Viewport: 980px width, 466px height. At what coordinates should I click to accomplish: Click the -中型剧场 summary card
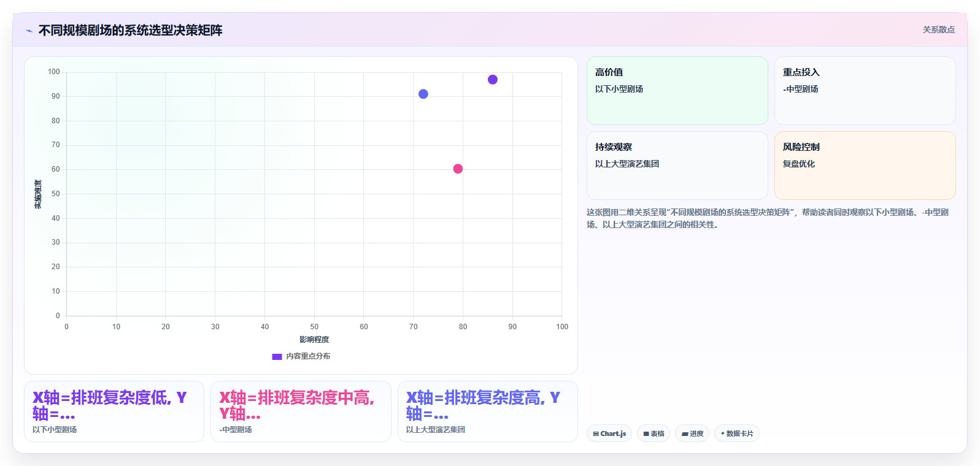301,411
